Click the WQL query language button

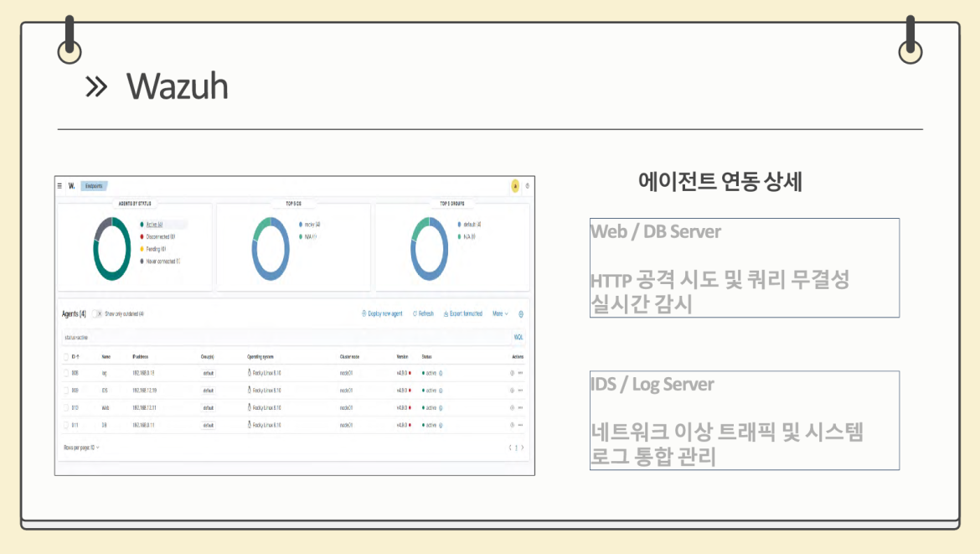click(x=518, y=338)
